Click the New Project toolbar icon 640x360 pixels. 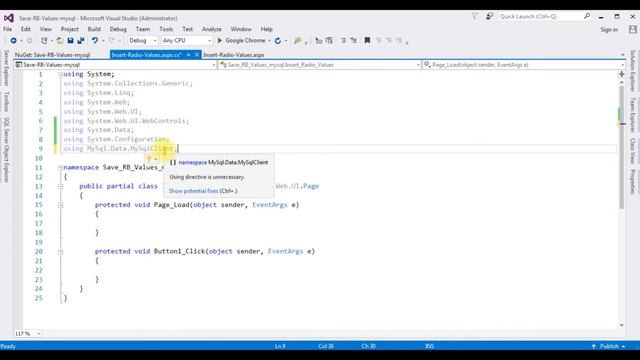point(44,40)
